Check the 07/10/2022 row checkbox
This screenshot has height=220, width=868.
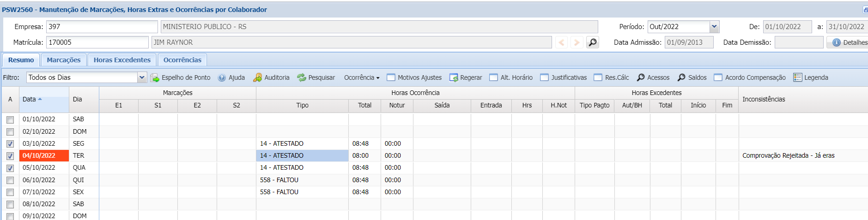[10, 192]
